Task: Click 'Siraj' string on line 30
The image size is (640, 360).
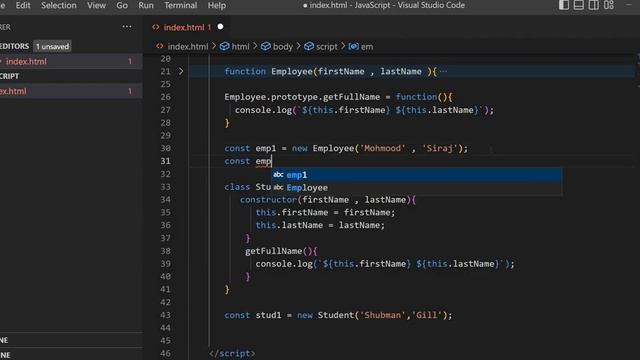Action: click(440, 148)
